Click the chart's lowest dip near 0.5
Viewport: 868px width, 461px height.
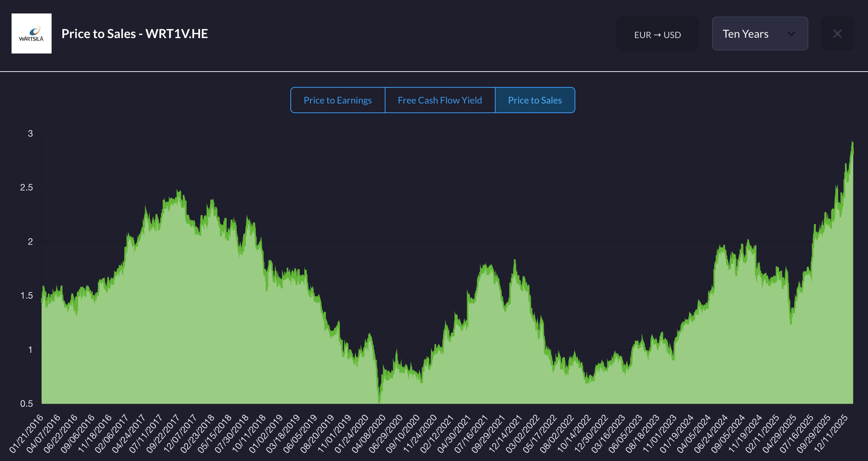[379, 400]
